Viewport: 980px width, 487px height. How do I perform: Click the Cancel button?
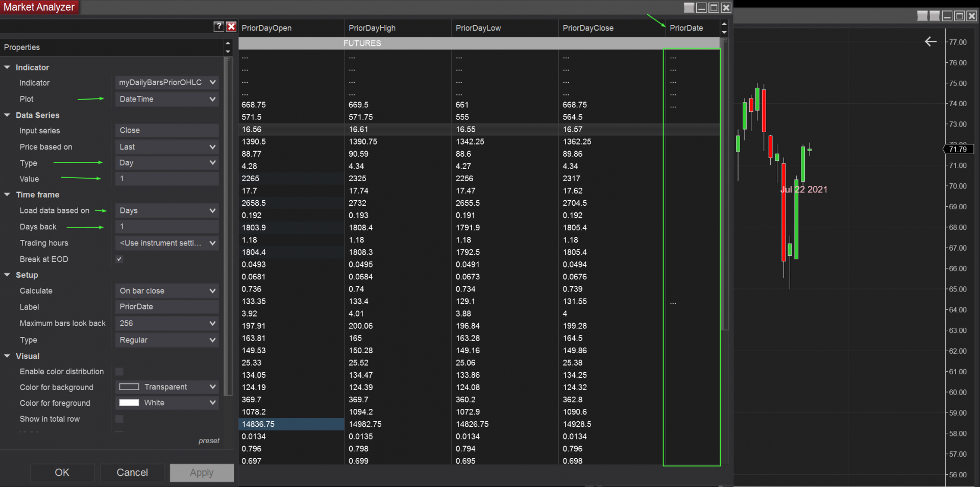(x=132, y=473)
